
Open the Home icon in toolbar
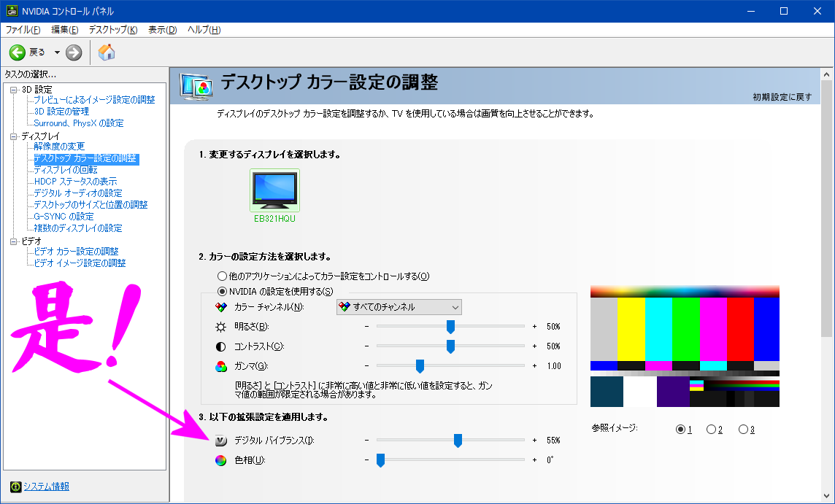pos(107,52)
